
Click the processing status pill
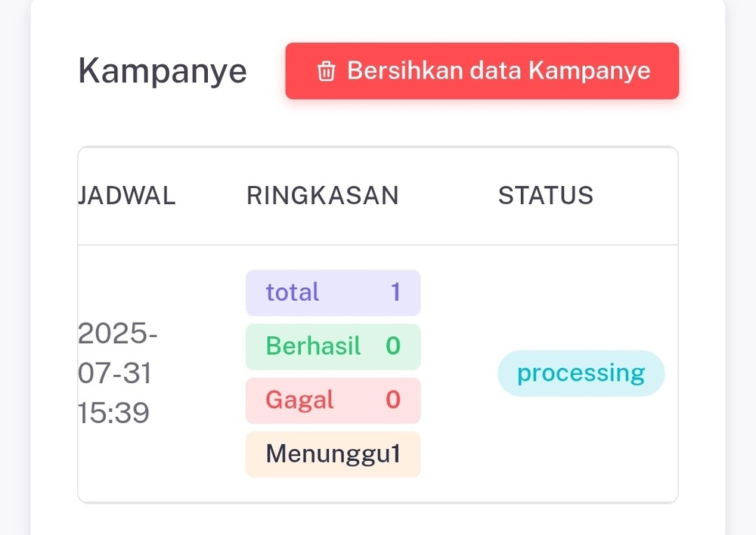pyautogui.click(x=581, y=373)
